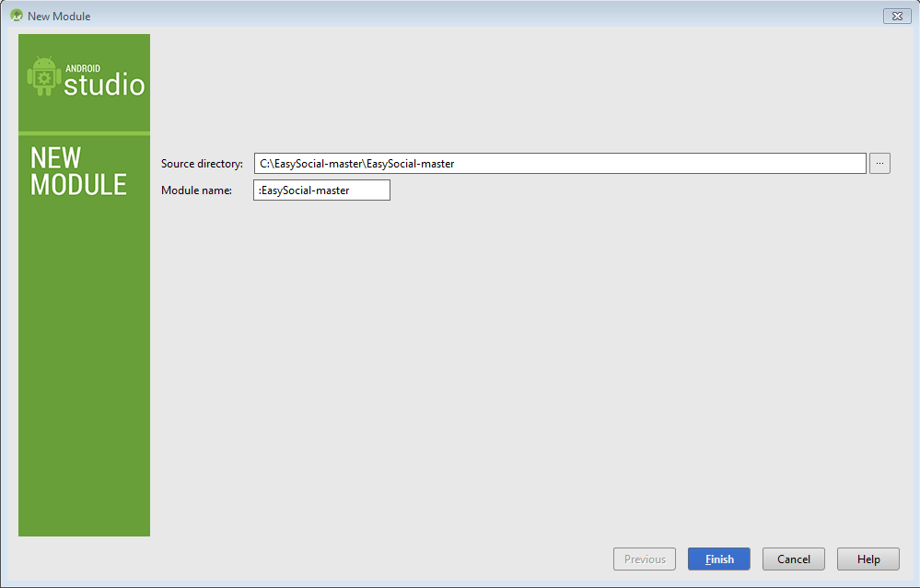Browse for source directory with ellipsis button
The width and height of the screenshot is (920, 588).
(x=879, y=163)
